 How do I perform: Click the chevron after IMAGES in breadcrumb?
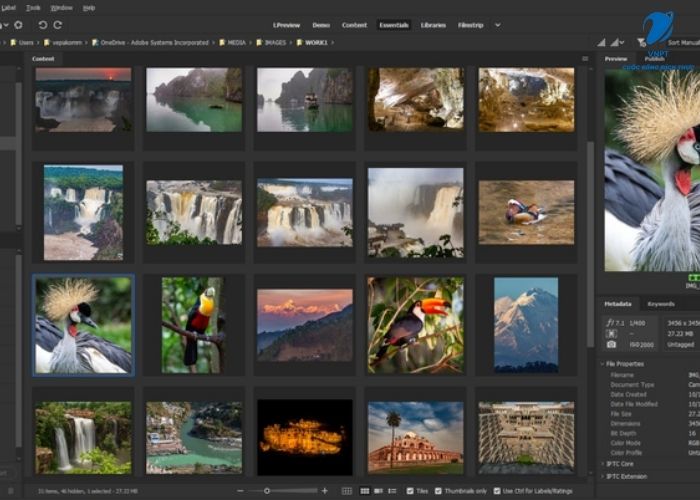point(291,42)
